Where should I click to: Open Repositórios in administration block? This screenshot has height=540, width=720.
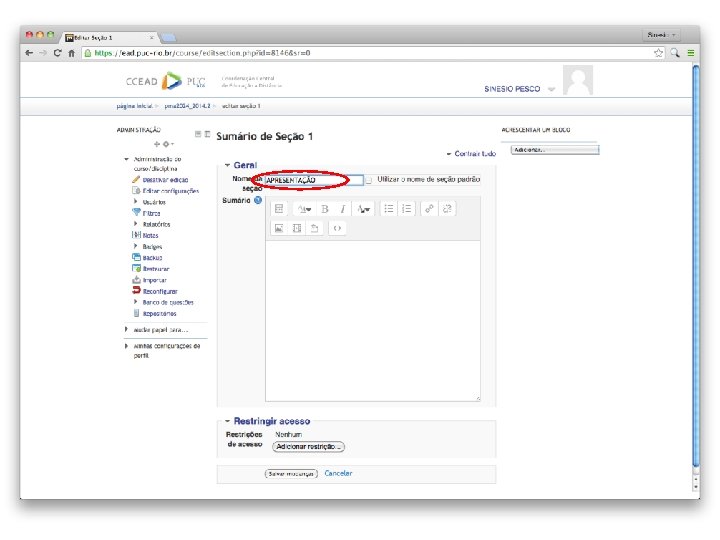click(159, 314)
